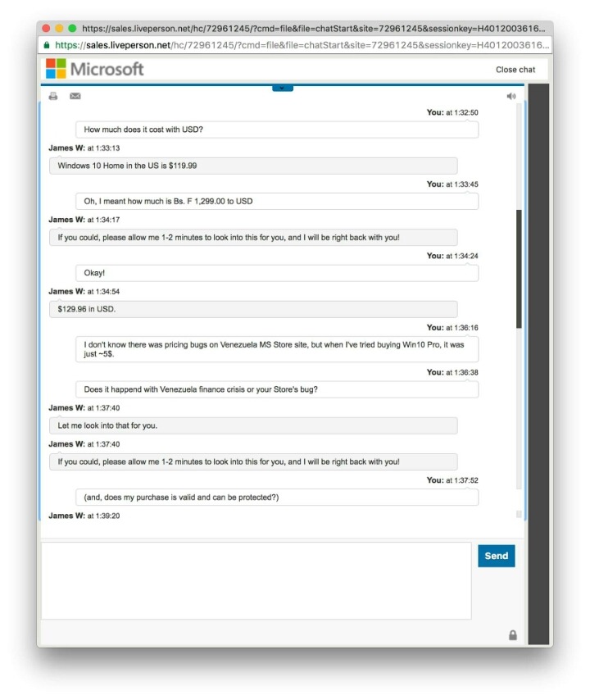Expand the blue dropdown tab under header
This screenshot has height=700, width=590.
point(283,88)
